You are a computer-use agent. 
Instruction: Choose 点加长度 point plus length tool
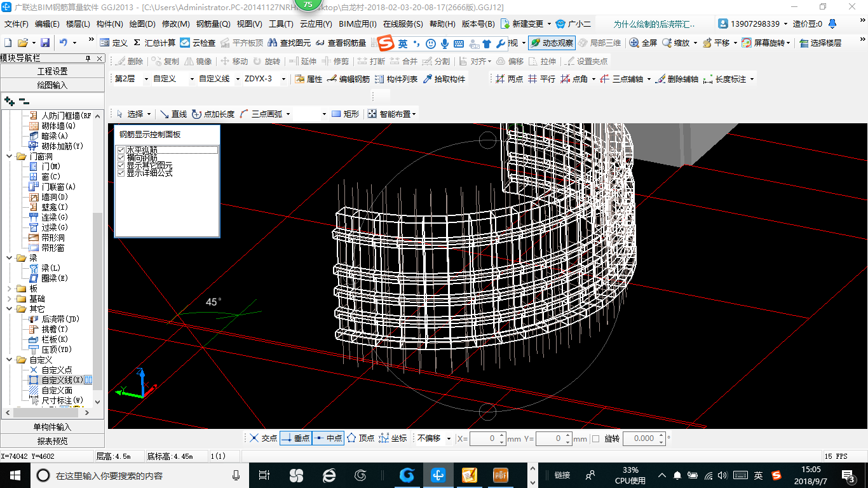click(213, 114)
